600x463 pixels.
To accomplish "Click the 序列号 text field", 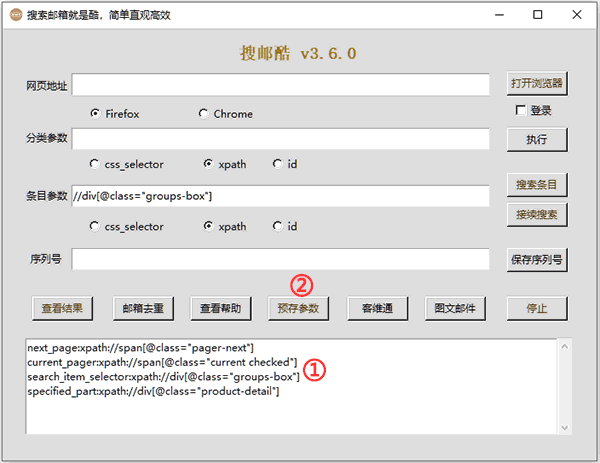I will (280, 260).
